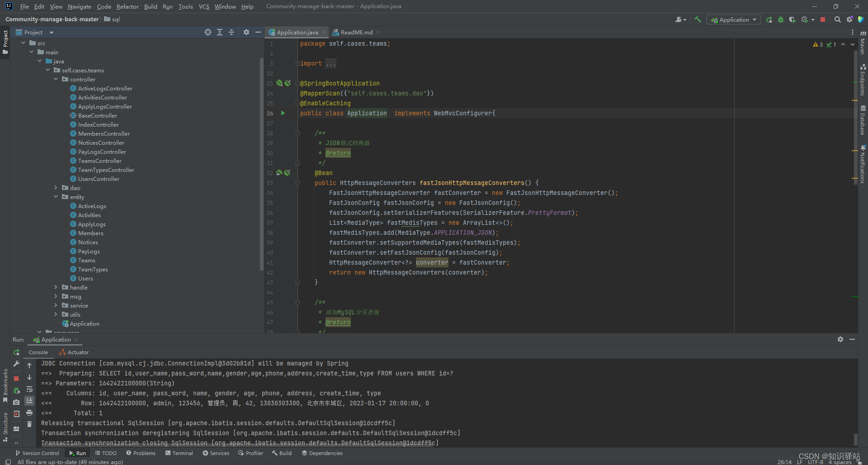Start debugging with the green bug icon
This screenshot has height=465, width=868.
781,19
